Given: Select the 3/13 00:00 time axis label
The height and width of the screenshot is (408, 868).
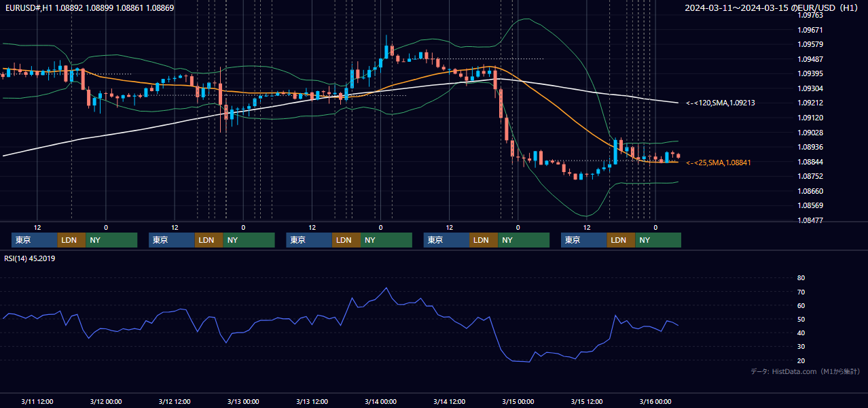Looking at the screenshot, I should [243, 401].
